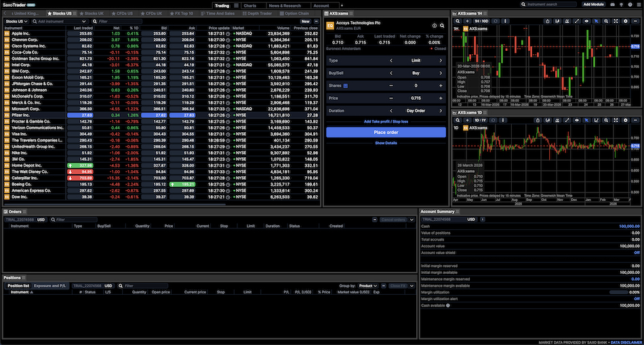The height and width of the screenshot is (345, 644).
Task: Select the Stocks UK watchlist tab
Action: [x=92, y=13]
